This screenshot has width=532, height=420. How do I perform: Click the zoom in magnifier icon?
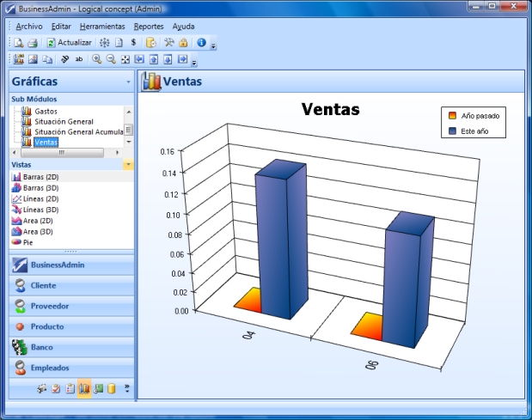96,59
